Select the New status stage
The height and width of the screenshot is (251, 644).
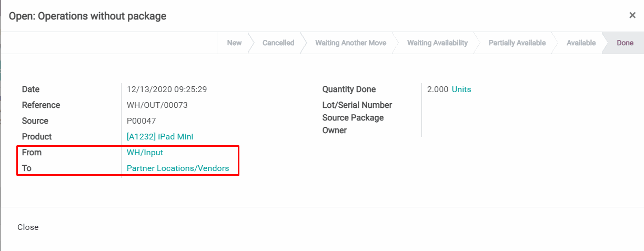234,43
